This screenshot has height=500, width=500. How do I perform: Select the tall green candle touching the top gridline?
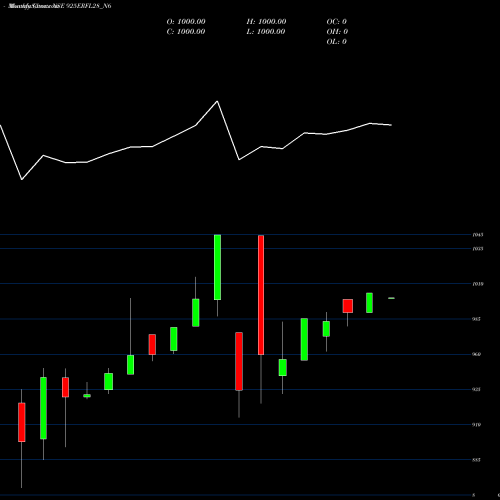click(x=217, y=267)
